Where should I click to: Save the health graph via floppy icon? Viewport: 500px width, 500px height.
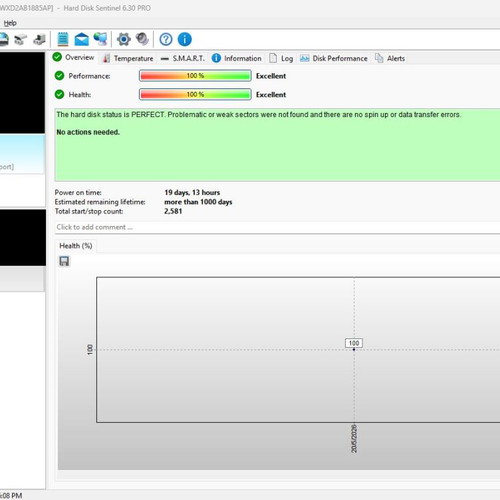64,261
